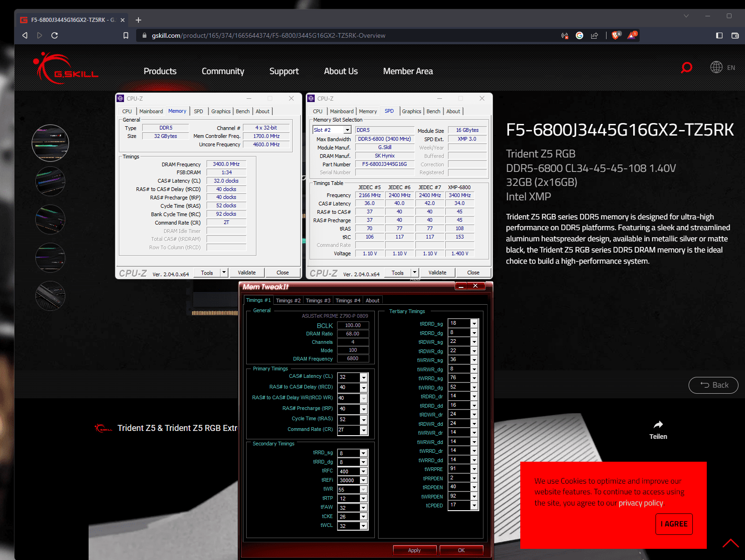
Task: Click I AGREE on cookie notice
Action: click(674, 524)
